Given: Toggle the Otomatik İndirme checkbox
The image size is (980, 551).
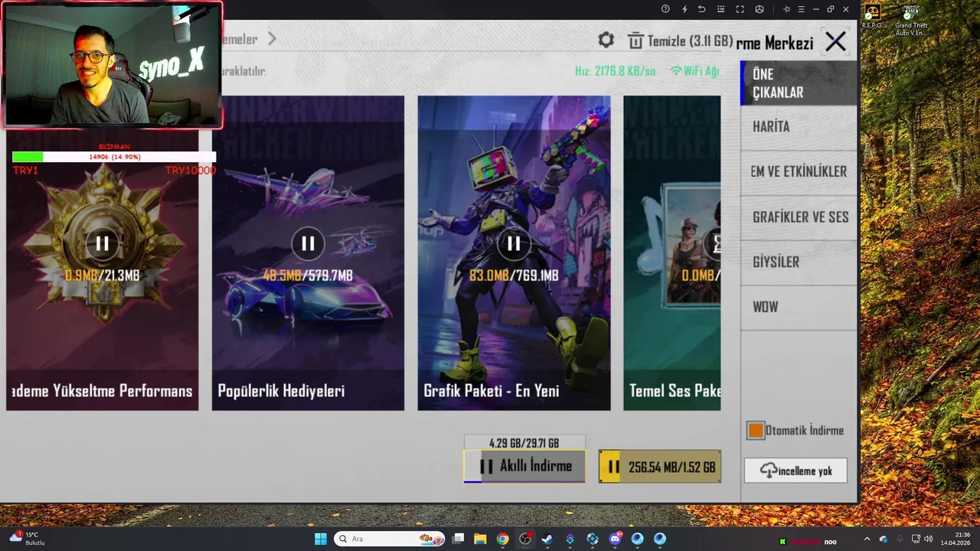Looking at the screenshot, I should (756, 431).
